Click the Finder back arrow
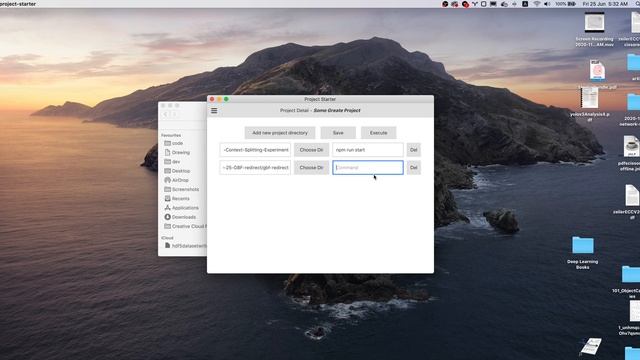Image resolution: width=640 pixels, height=360 pixels. click(165, 115)
